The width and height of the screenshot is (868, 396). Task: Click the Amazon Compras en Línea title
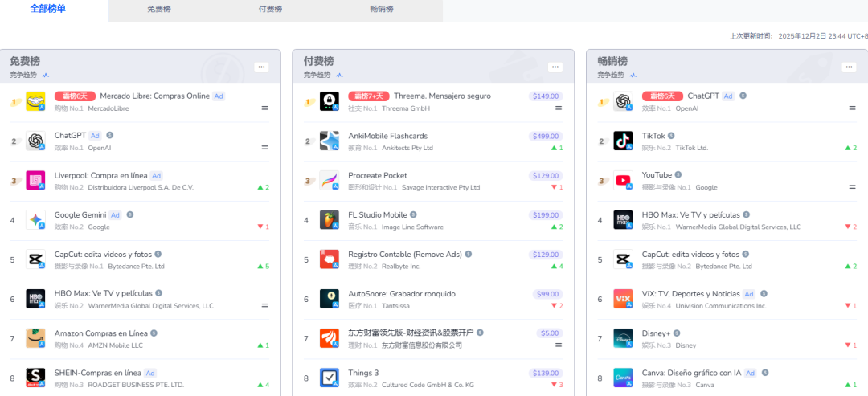[x=100, y=333]
